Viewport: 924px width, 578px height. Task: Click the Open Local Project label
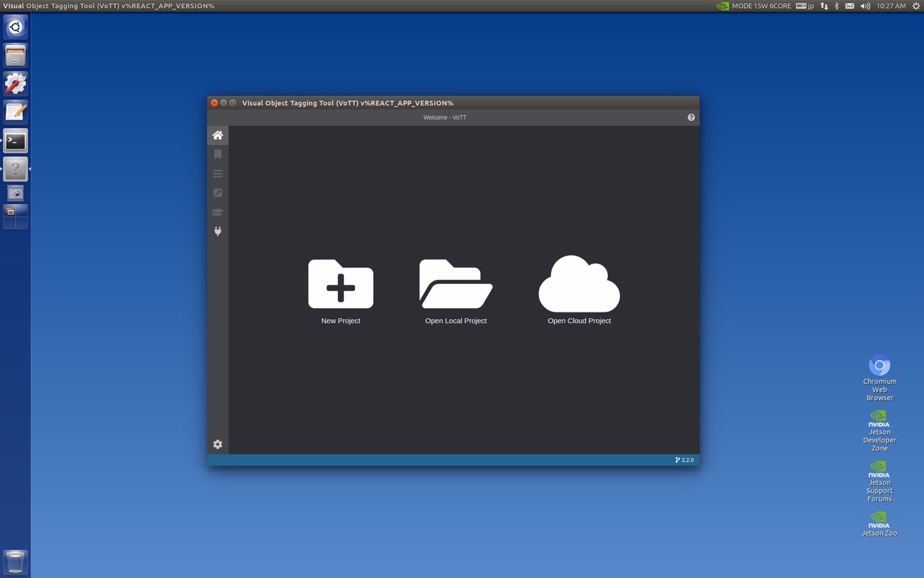[456, 321]
